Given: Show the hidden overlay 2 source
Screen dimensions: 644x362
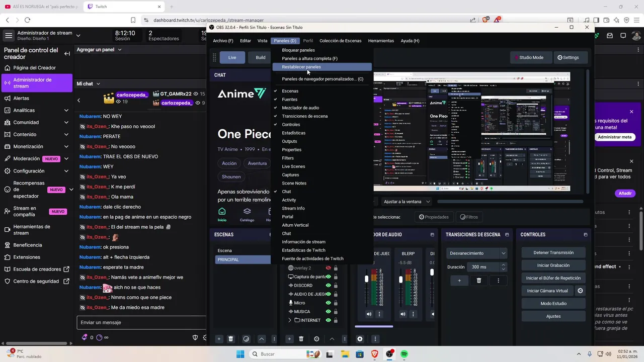Looking at the screenshot, I should pos(328,268).
